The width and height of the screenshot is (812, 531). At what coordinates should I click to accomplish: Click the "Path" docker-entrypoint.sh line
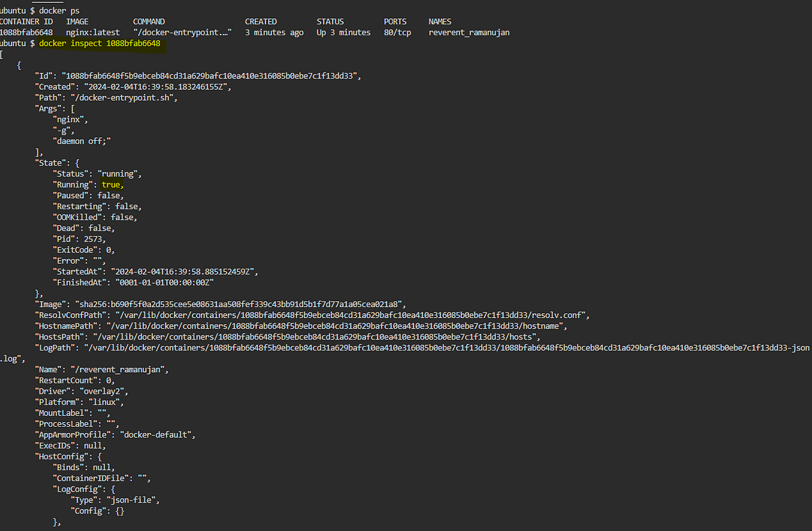[x=106, y=97]
